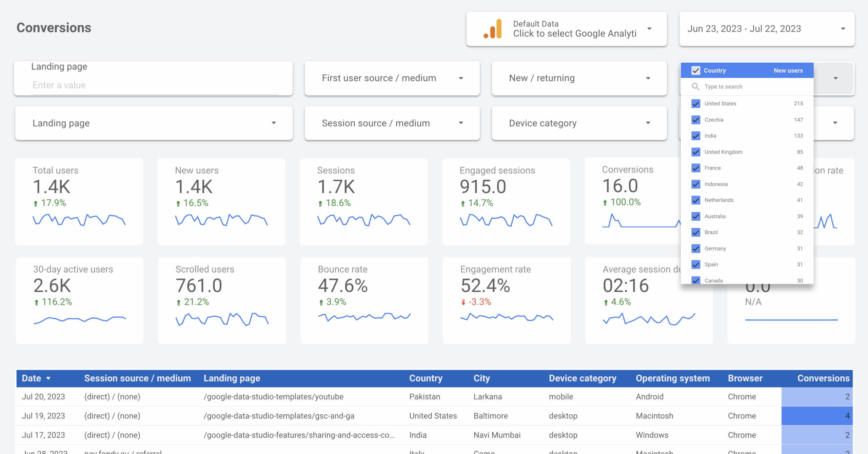Uncheck the United States checkbox
The image size is (868, 454).
[x=696, y=104]
